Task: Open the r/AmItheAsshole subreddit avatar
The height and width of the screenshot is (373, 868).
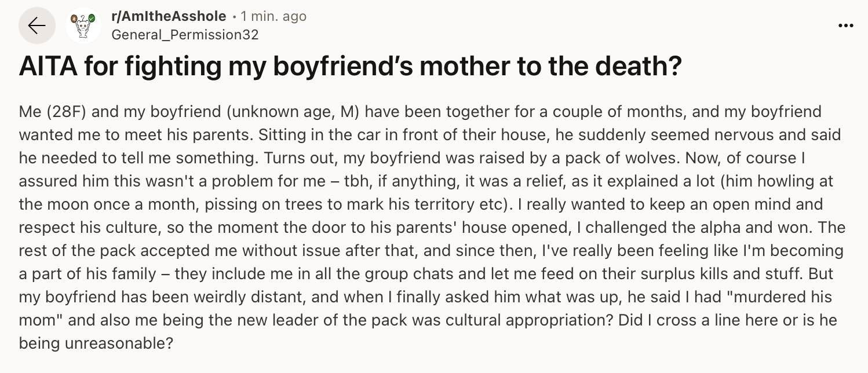Action: tap(83, 26)
